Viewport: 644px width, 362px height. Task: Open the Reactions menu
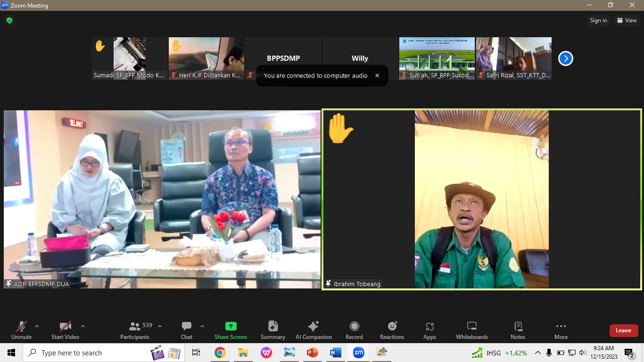click(392, 330)
